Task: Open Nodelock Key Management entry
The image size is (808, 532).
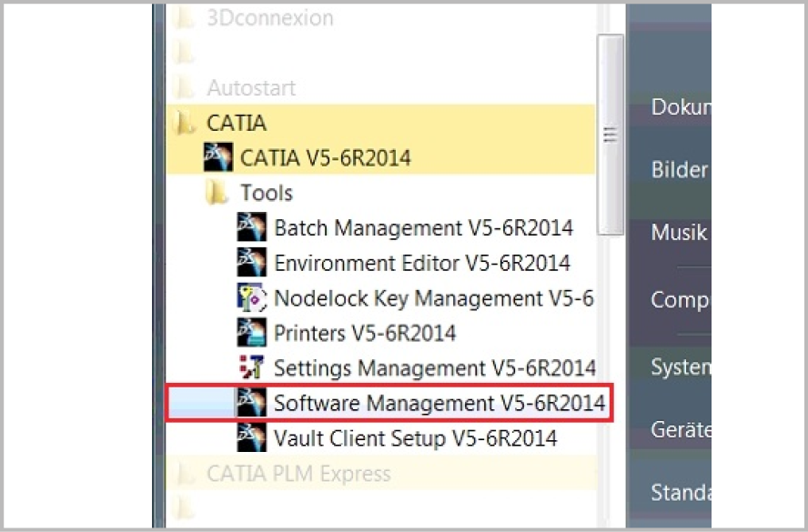Action: pos(434,297)
